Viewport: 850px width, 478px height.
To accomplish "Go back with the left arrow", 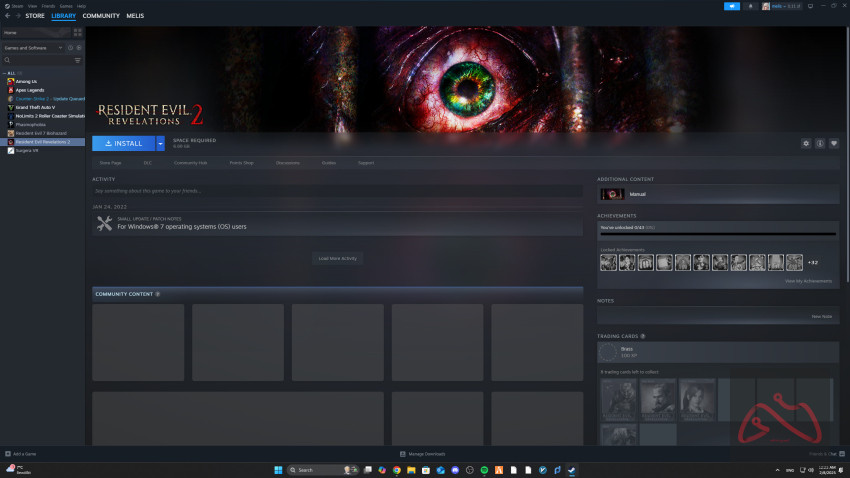I will (7, 16).
